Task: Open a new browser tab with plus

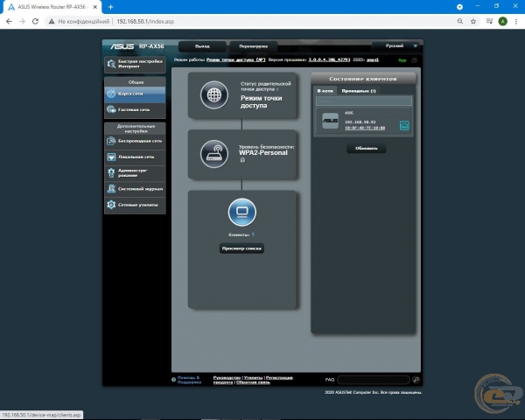Action: pos(110,7)
